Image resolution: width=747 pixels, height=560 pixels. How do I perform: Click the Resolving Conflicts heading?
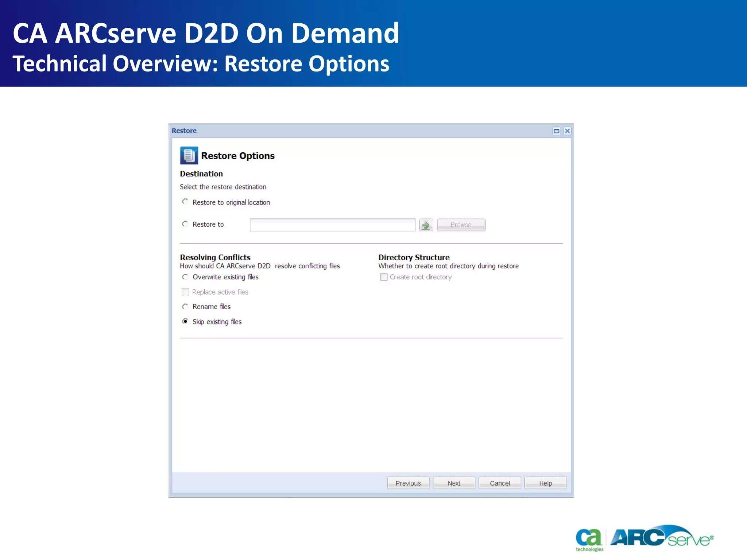[215, 257]
